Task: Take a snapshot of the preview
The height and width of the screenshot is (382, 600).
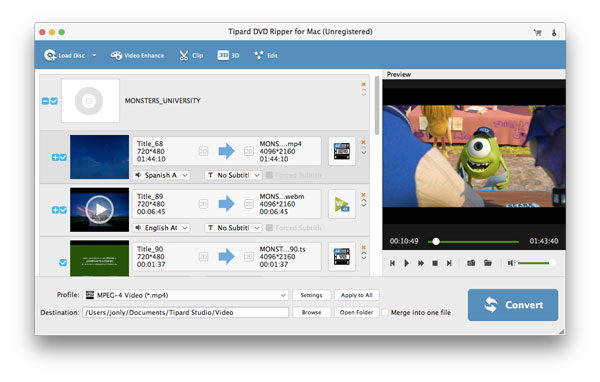Action: [471, 263]
